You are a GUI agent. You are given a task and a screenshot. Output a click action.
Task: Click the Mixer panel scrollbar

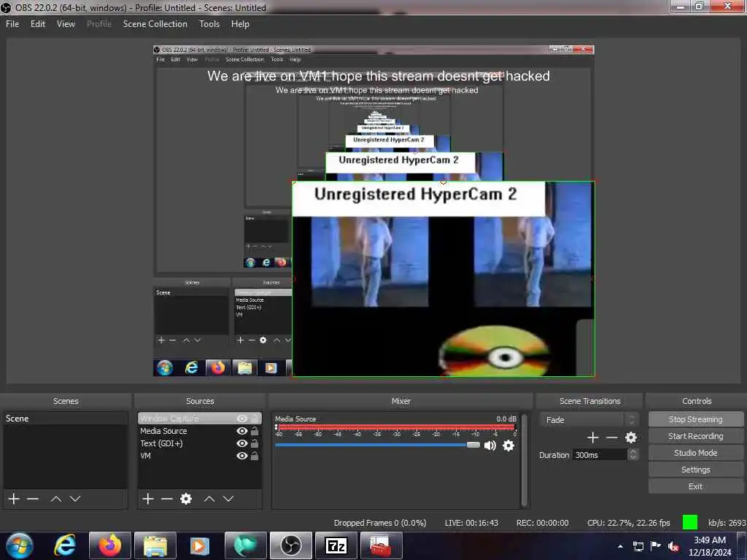525,460
